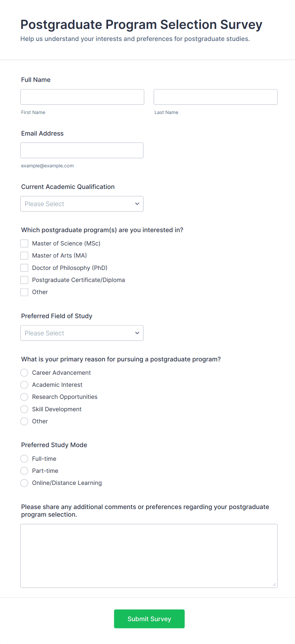Click the First Name input field
Screen dimensions: 295x644
coord(82,97)
